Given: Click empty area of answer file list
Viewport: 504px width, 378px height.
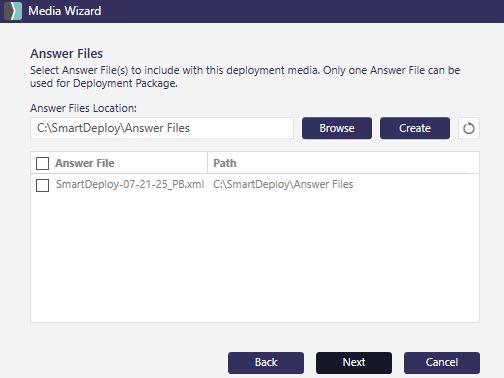Looking at the screenshot, I should tap(255, 257).
